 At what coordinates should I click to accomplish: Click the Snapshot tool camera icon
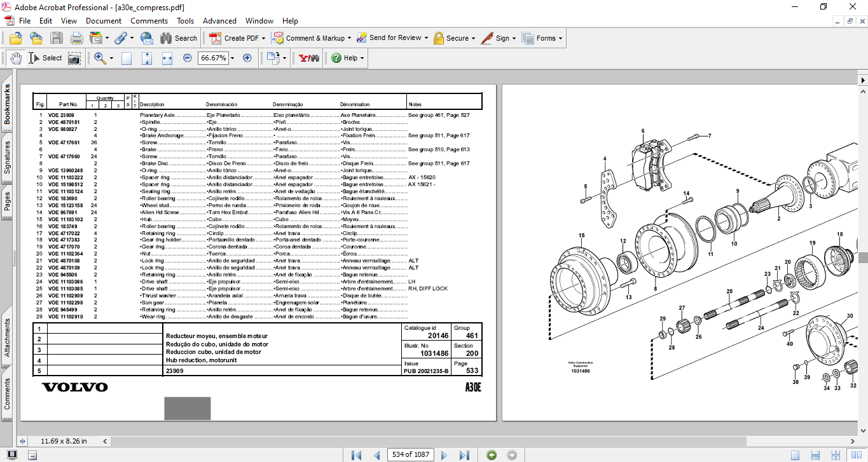click(x=74, y=58)
